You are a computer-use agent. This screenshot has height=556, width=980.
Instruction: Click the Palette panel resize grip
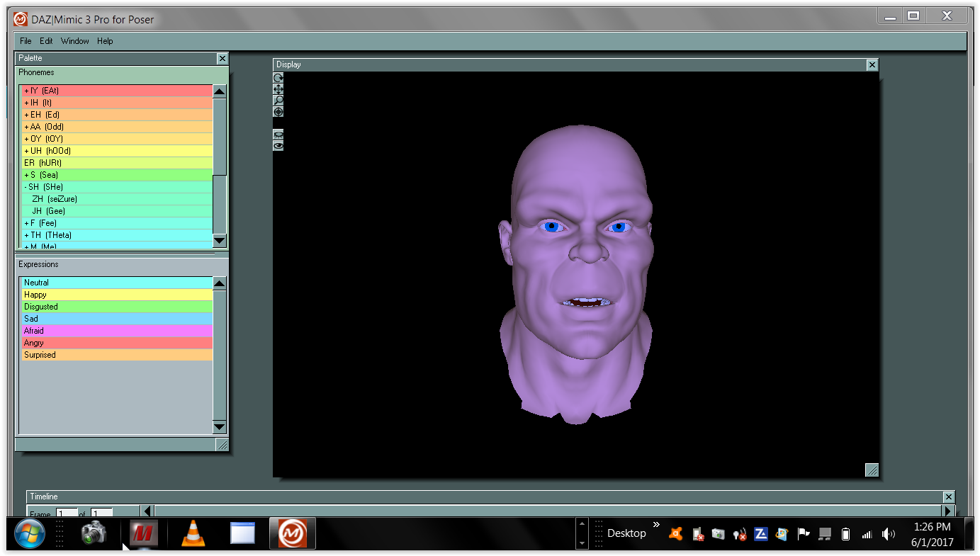222,445
